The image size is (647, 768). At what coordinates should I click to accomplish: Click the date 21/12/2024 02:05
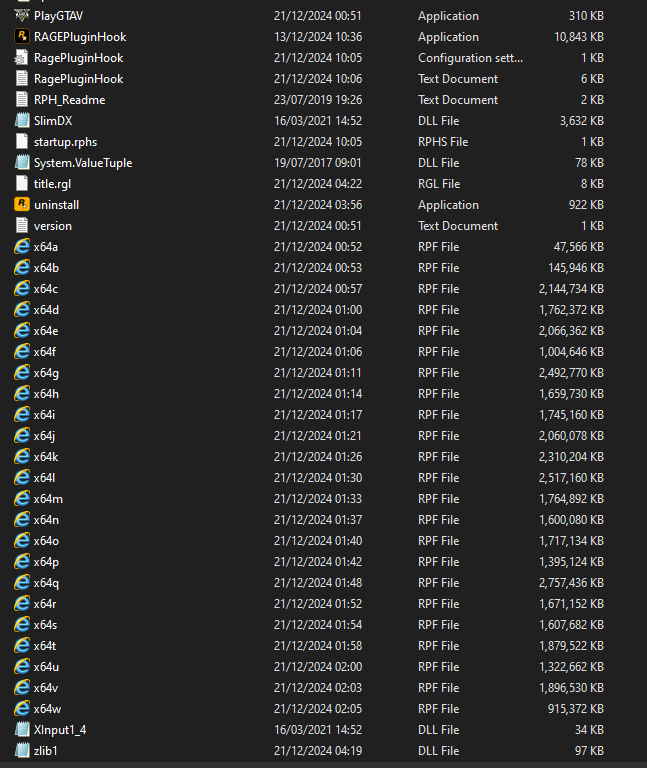pos(318,709)
